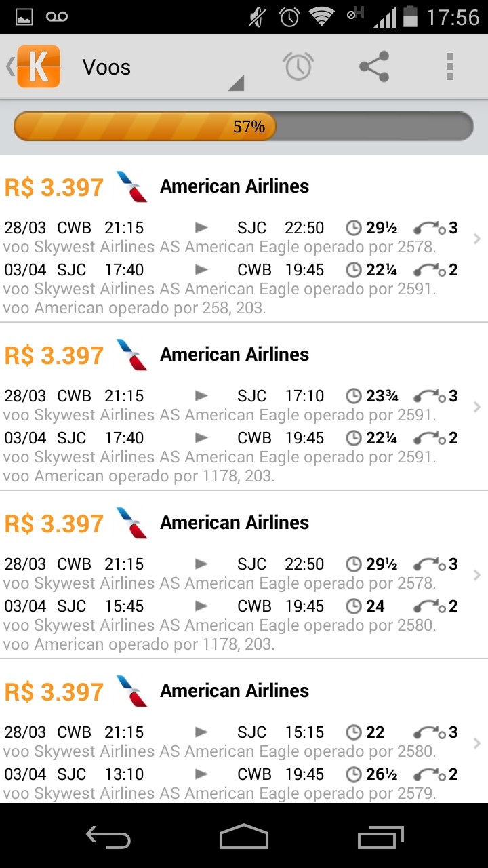Open the recent apps button
488x868 pixels.
click(x=380, y=836)
